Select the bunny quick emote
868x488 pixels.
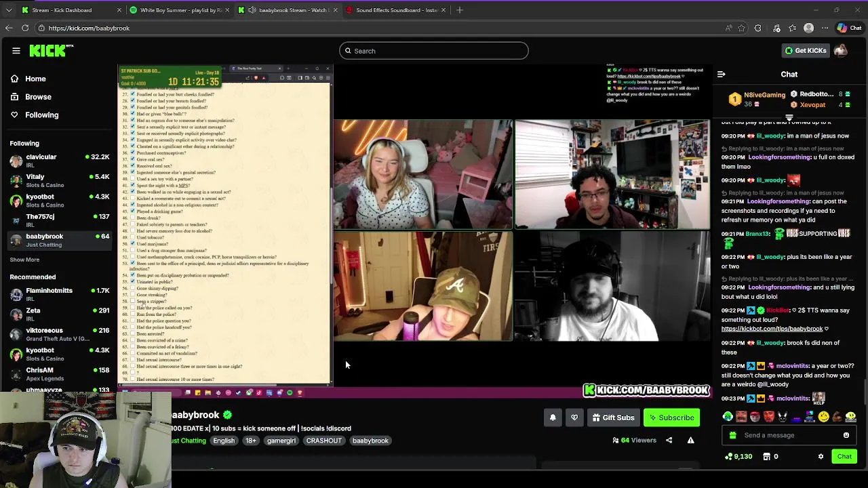pyautogui.click(x=783, y=417)
